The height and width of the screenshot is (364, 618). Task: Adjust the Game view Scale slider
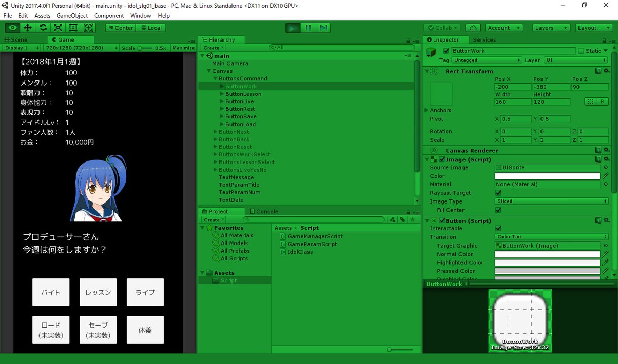[145, 48]
